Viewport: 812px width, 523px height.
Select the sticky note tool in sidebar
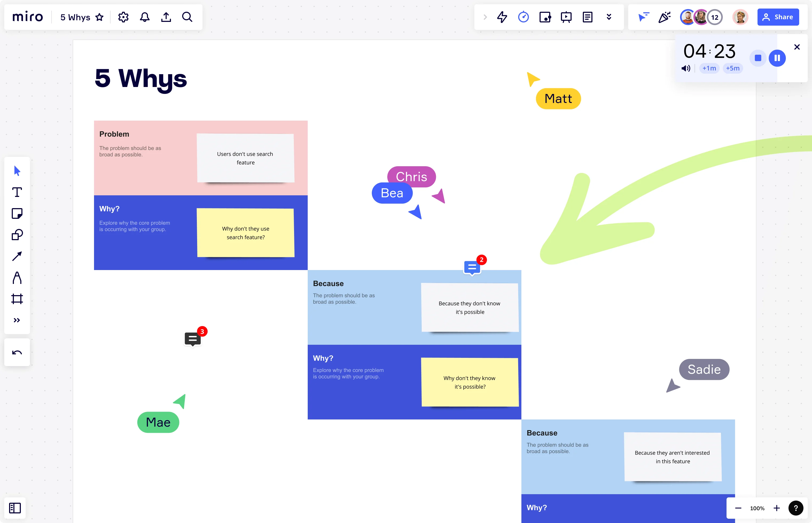pyautogui.click(x=17, y=213)
